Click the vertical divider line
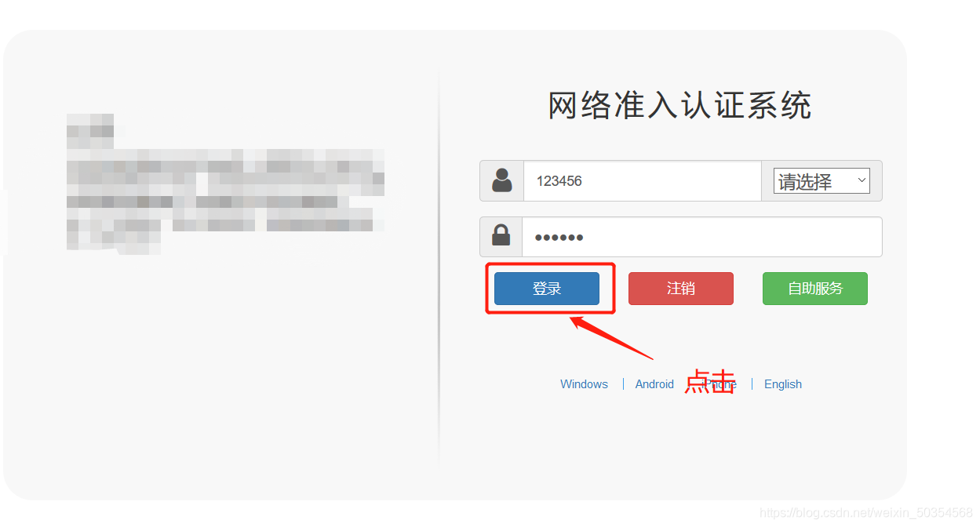 pyautogui.click(x=439, y=267)
